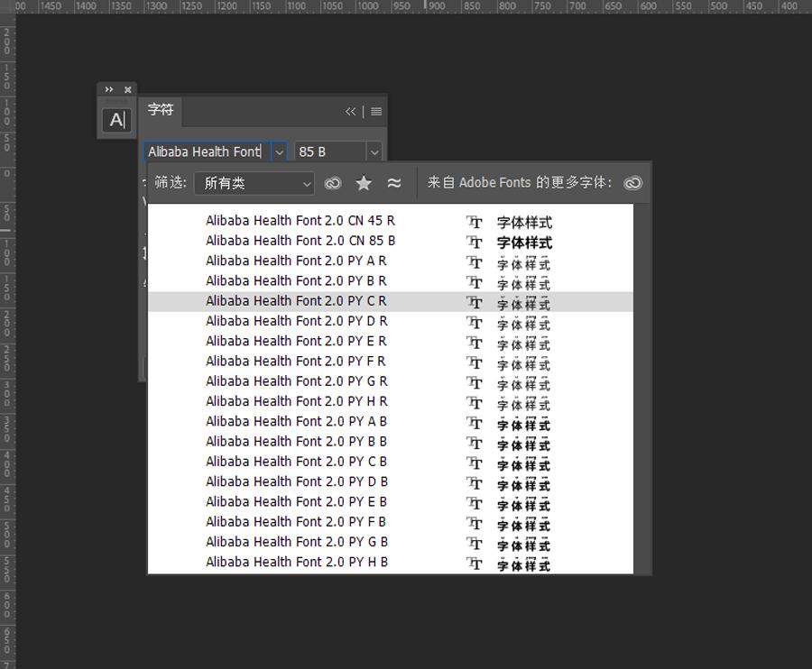Viewport: 812px width, 669px height.
Task: Choose Alibaba Health Font 2.0 PY G B
Action: tap(391, 544)
